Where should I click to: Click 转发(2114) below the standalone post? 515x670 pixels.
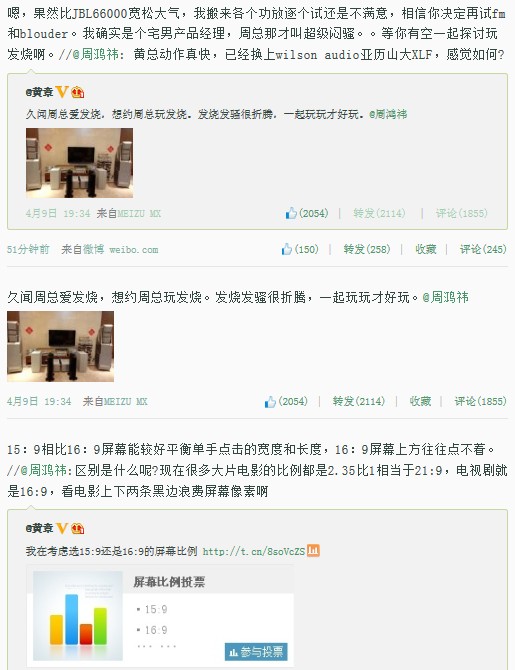coord(359,401)
